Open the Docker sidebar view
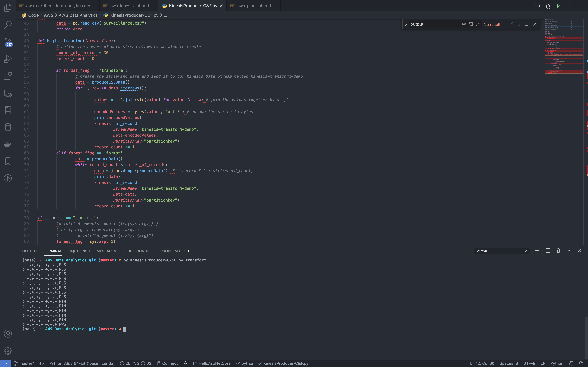Screen dimensions: 588x367 [8, 144]
